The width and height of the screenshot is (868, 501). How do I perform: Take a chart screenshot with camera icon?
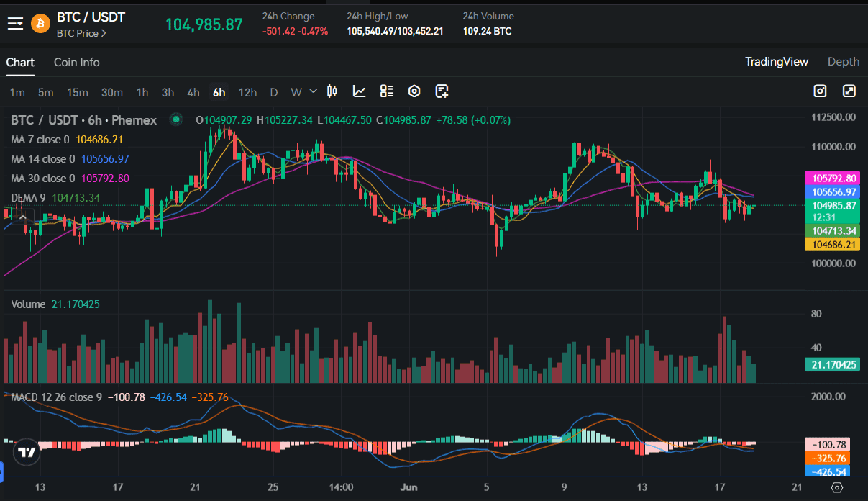point(820,91)
